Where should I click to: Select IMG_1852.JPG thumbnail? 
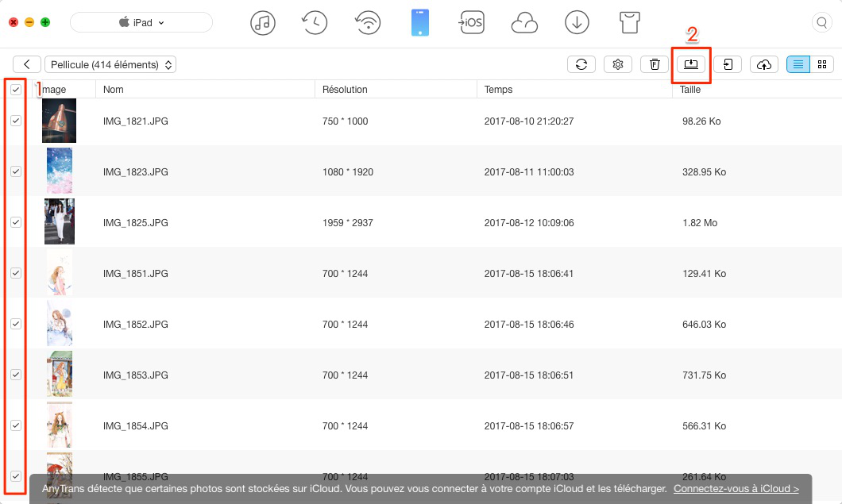59,322
